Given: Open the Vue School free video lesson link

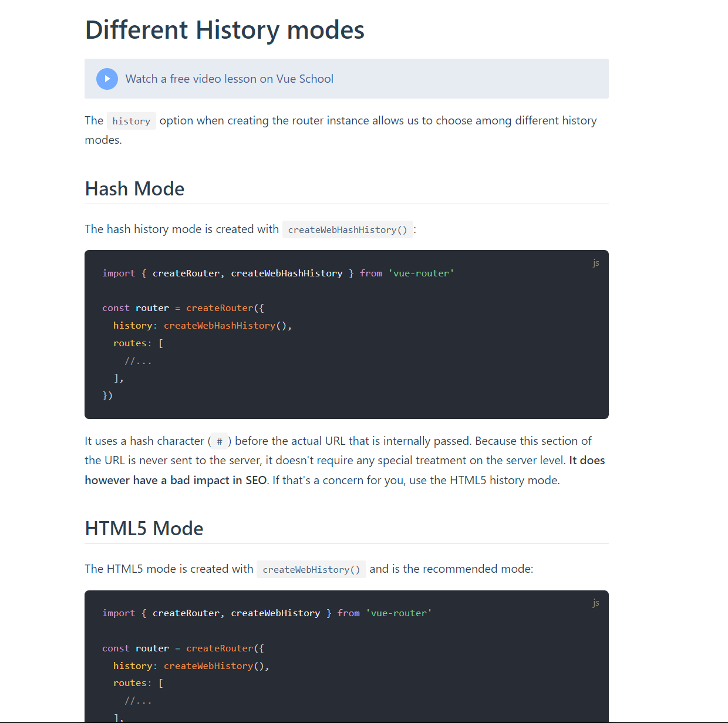Looking at the screenshot, I should [x=229, y=79].
